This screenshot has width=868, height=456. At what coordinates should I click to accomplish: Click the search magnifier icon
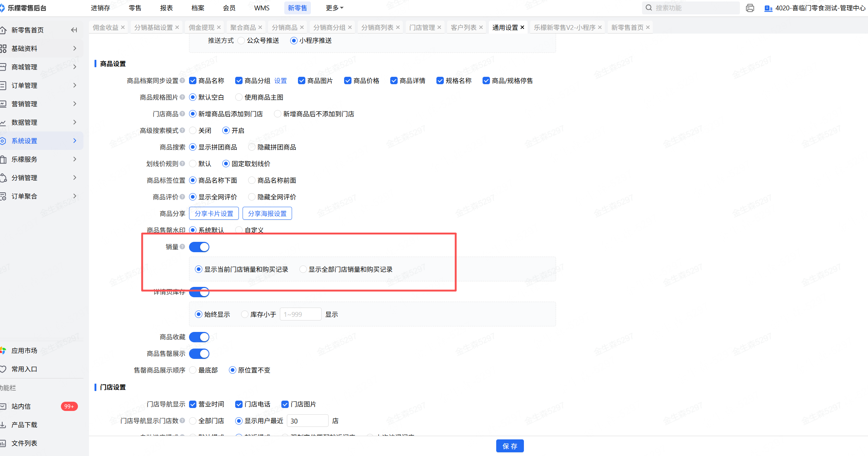[x=649, y=8]
